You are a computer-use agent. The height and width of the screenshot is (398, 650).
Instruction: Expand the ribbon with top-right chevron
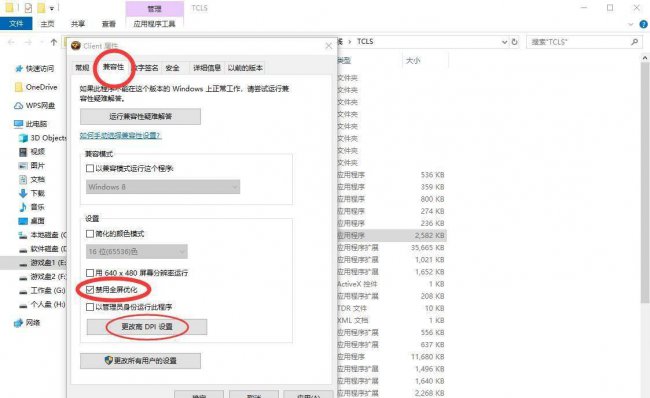631,25
